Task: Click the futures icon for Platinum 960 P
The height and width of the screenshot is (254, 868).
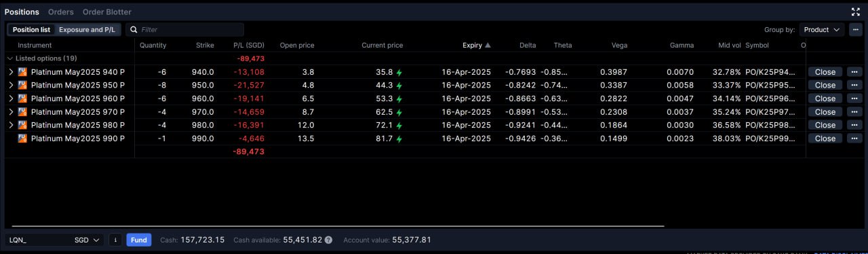Action: pyautogui.click(x=22, y=98)
